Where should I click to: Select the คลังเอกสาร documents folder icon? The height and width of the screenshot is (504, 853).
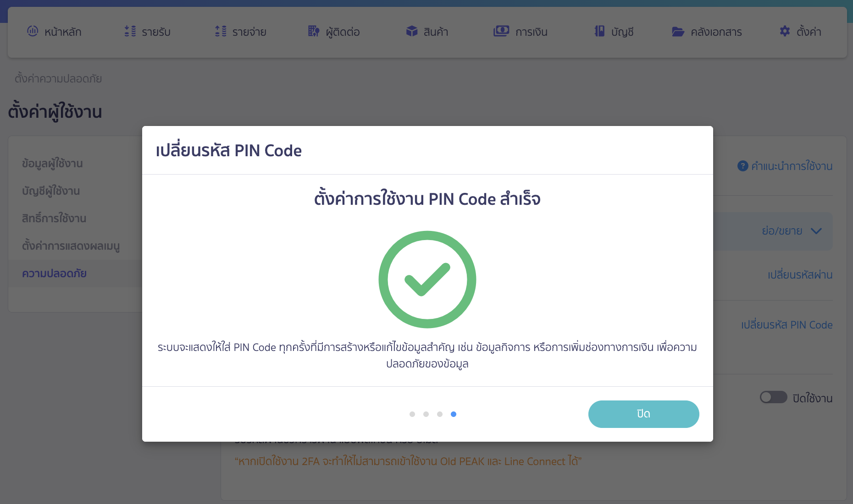click(678, 31)
